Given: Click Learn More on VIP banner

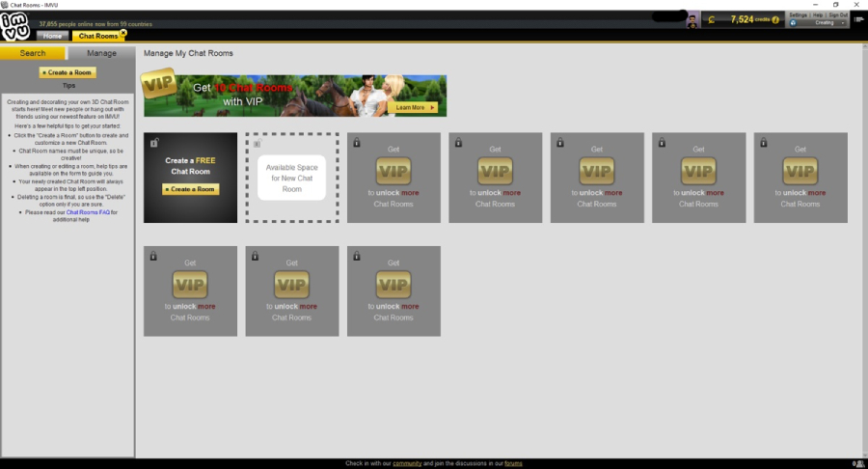Looking at the screenshot, I should pyautogui.click(x=413, y=107).
